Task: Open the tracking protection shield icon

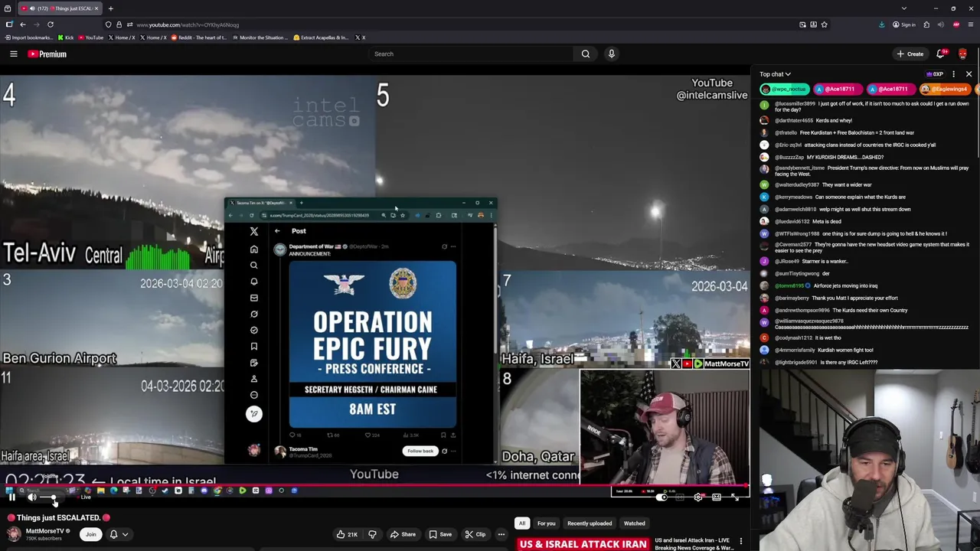Action: pos(109,24)
